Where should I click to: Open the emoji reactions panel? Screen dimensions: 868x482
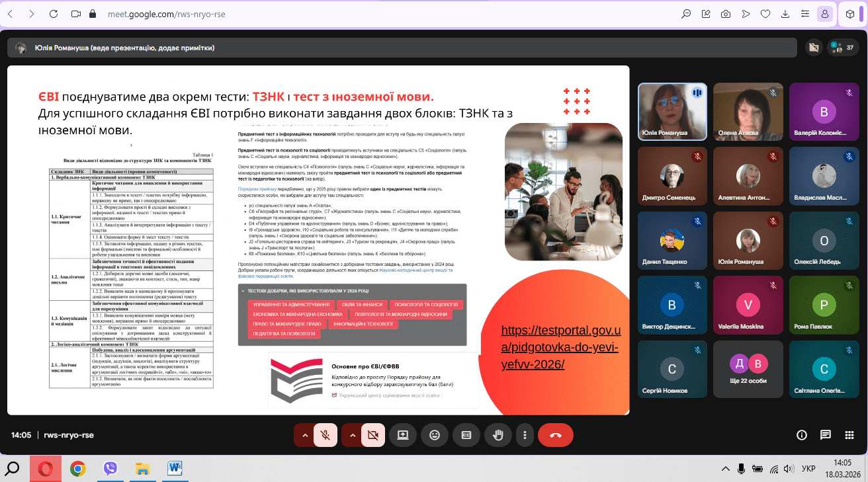pos(434,435)
